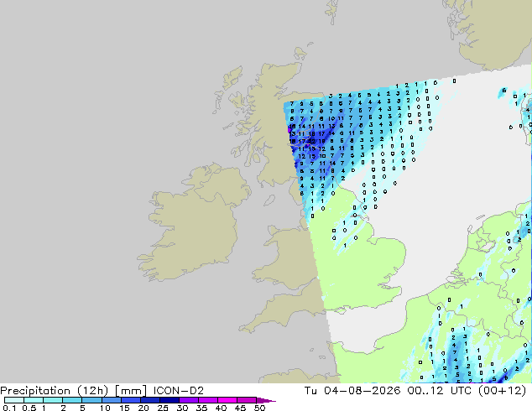Image resolution: width=532 pixels, height=411 pixels.
Task: Click the 'ICON-D2' model name
Action: coord(179,391)
